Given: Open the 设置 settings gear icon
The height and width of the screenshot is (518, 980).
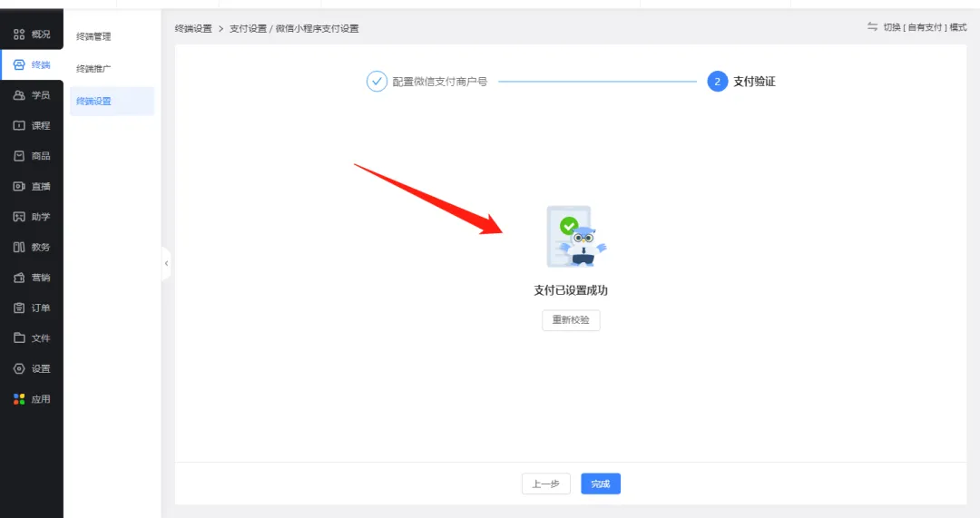Looking at the screenshot, I should (x=19, y=368).
